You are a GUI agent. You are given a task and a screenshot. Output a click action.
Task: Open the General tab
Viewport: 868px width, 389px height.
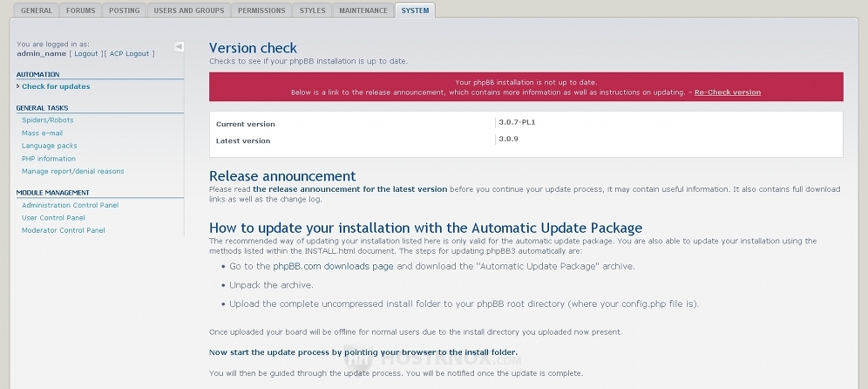point(37,10)
